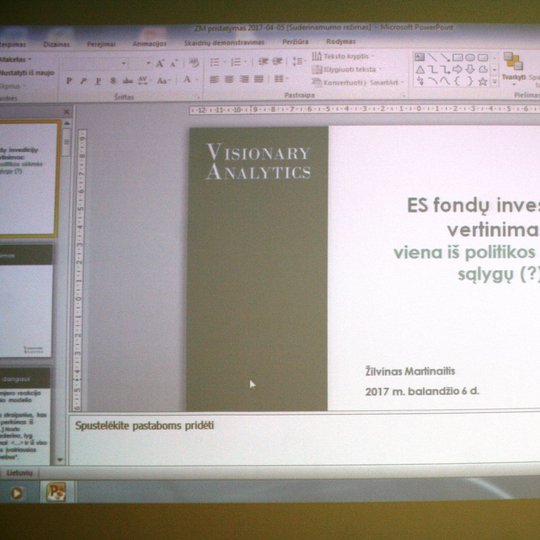Click the Tvarkyti arrange icon

(513, 66)
